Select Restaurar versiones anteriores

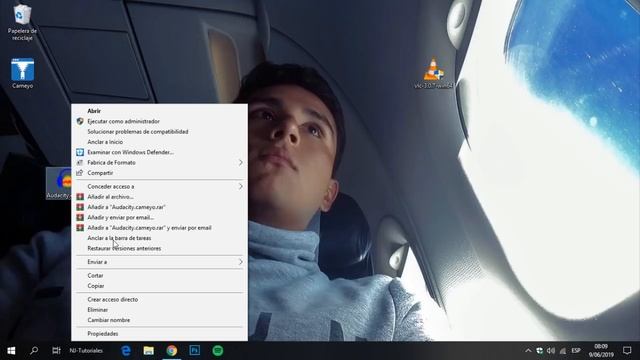159,248
